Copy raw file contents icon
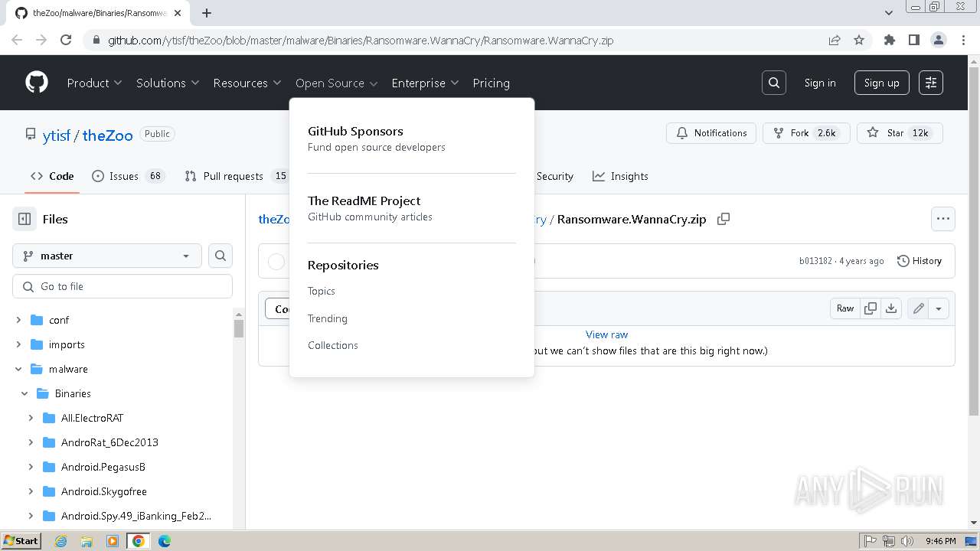The height and width of the screenshot is (551, 980). point(871,308)
